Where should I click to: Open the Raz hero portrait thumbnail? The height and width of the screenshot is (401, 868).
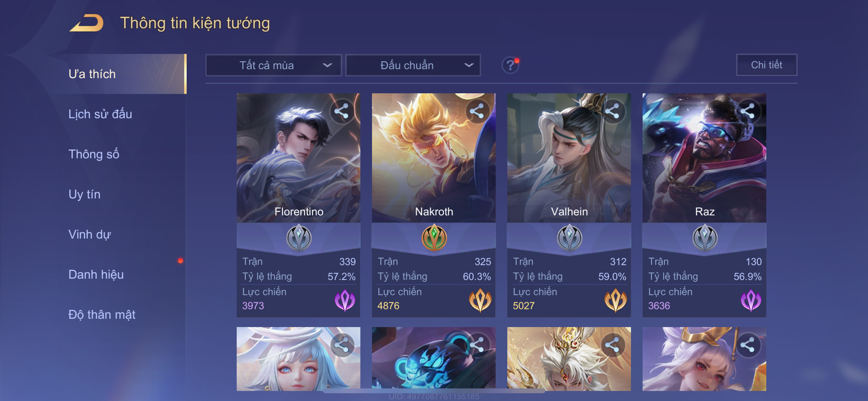[704, 158]
